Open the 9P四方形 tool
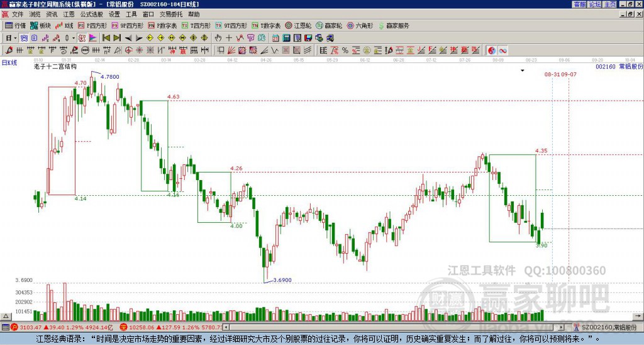 point(127,25)
